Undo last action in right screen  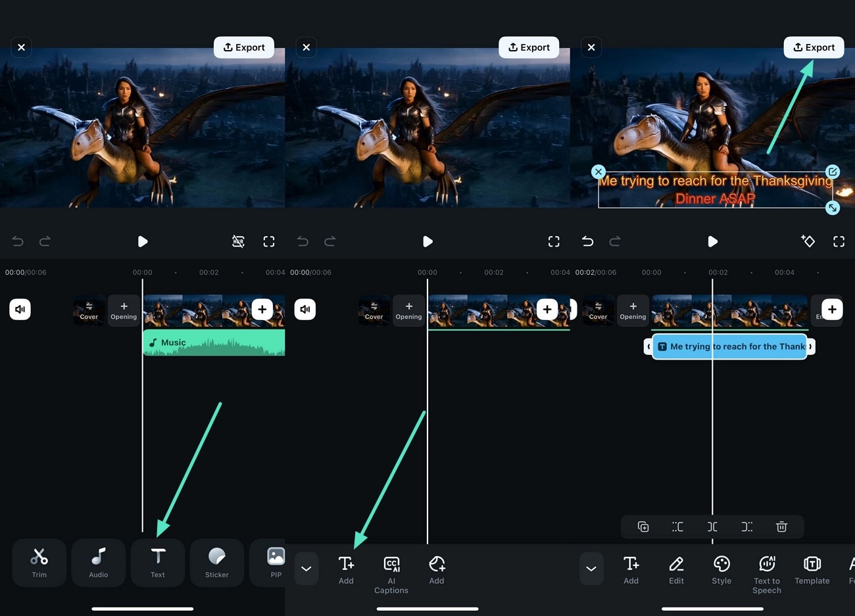(x=587, y=241)
